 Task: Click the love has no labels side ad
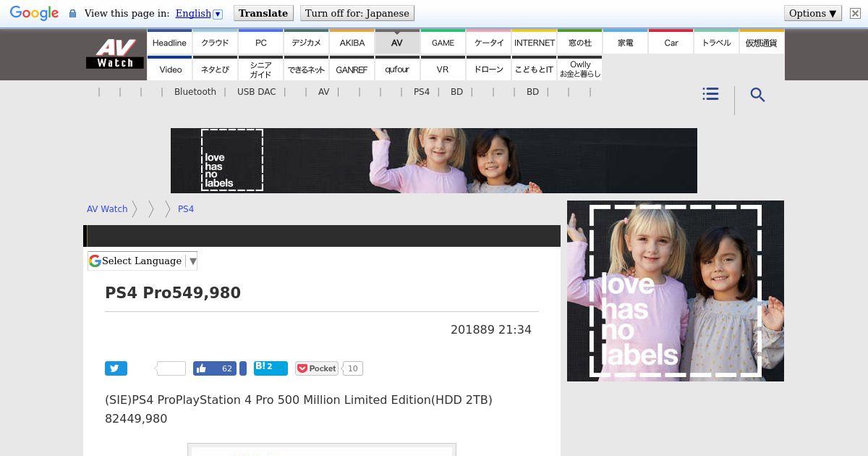[676, 291]
